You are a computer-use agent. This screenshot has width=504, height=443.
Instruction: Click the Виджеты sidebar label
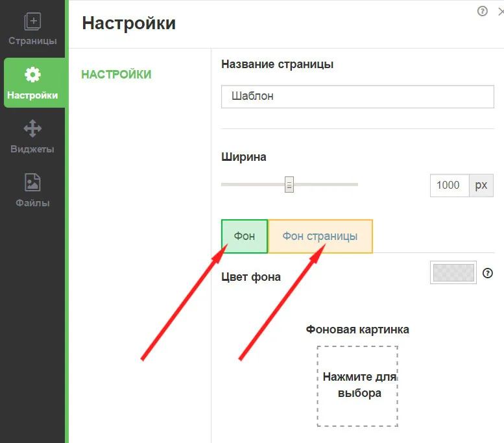(x=32, y=149)
